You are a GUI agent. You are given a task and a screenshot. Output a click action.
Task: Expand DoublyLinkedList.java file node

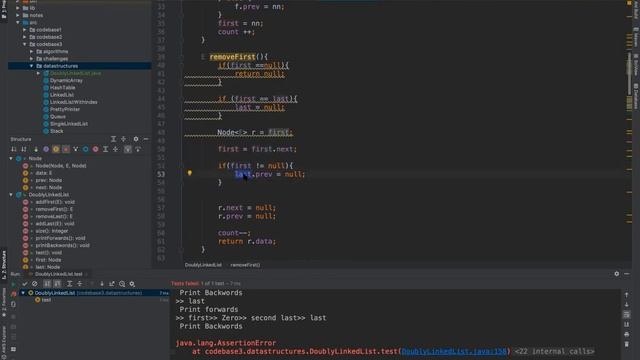pyautogui.click(x=38, y=73)
